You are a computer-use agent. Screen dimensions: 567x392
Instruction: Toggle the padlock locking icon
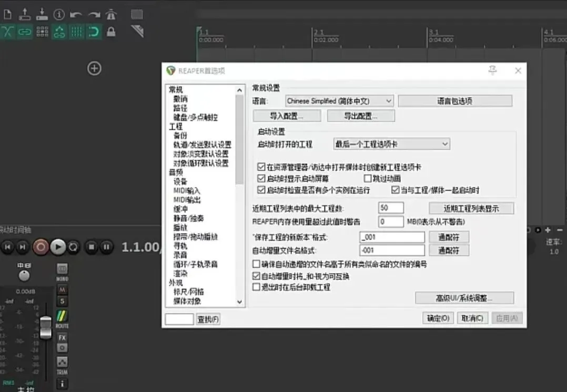pos(111,32)
